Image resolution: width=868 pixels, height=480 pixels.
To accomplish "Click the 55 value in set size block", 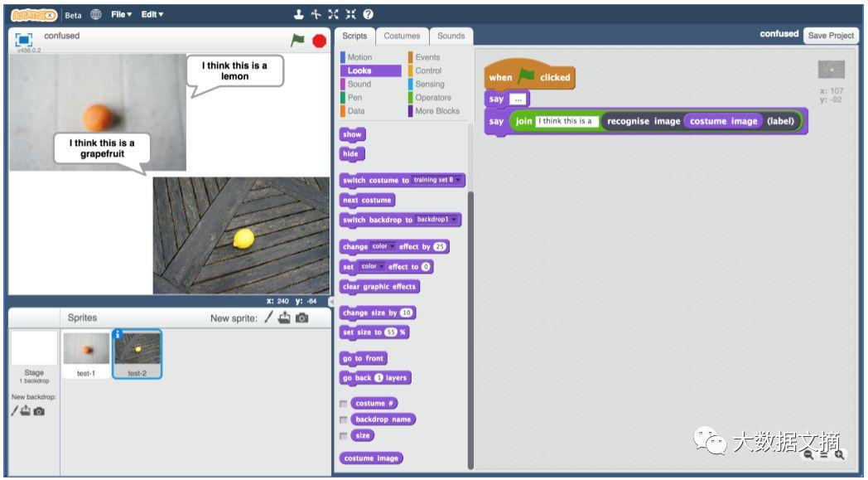I will 392,332.
